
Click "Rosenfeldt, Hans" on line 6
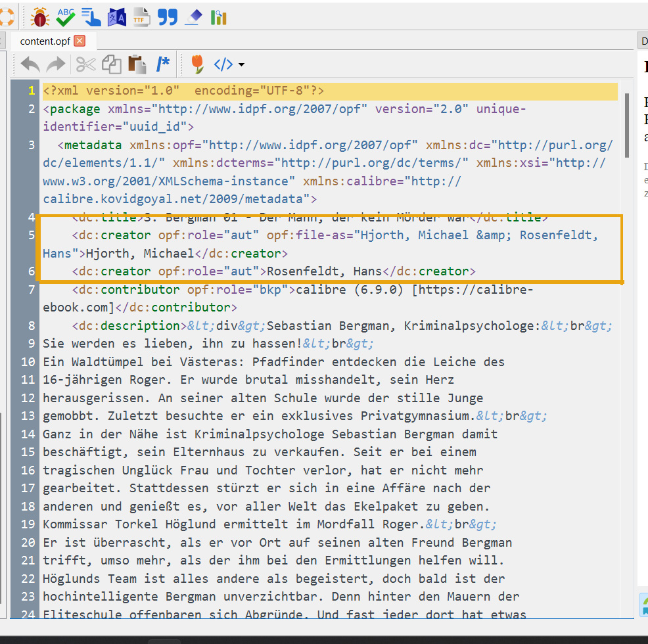point(325,271)
